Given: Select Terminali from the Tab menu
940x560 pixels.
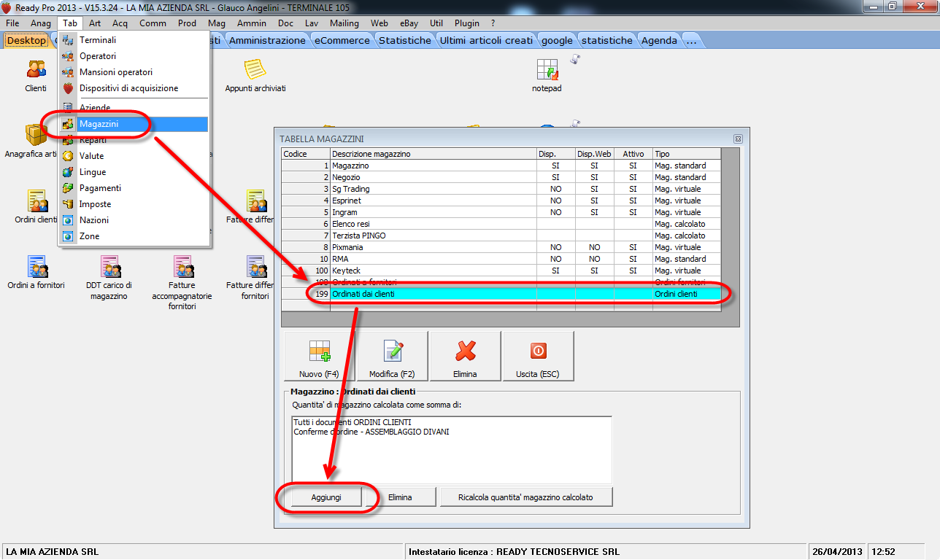Looking at the screenshot, I should pyautogui.click(x=135, y=40).
